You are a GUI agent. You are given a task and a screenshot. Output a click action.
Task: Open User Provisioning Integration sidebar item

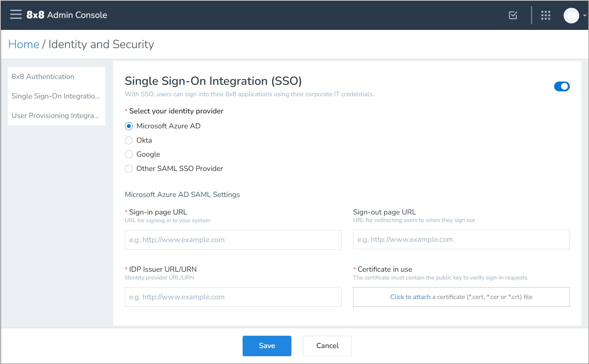[57, 116]
